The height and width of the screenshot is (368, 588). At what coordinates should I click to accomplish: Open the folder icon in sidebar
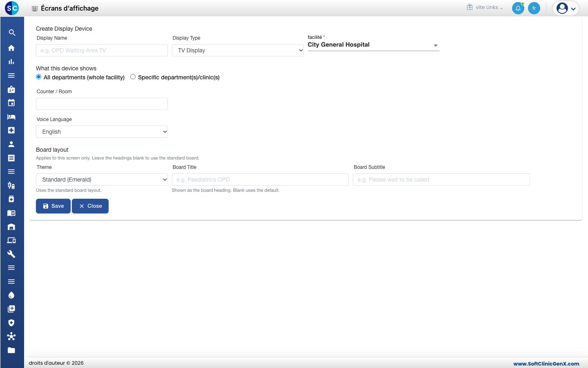pyautogui.click(x=11, y=350)
